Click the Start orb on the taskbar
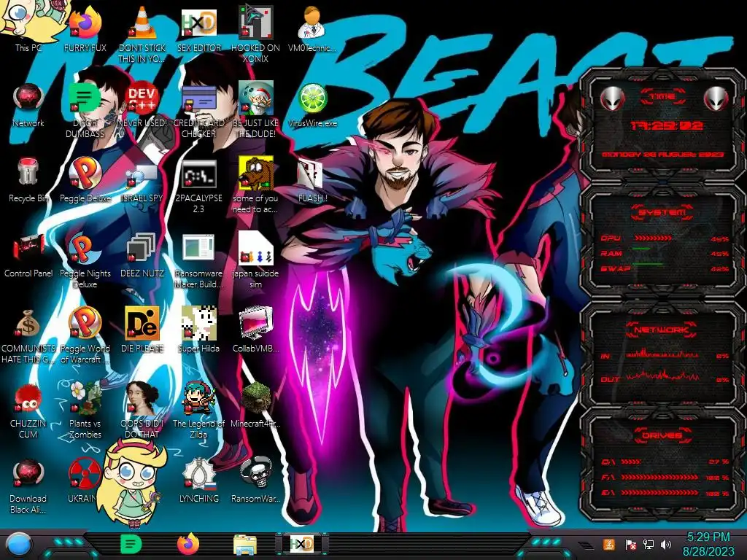Image resolution: width=747 pixels, height=560 pixels. click(x=19, y=545)
